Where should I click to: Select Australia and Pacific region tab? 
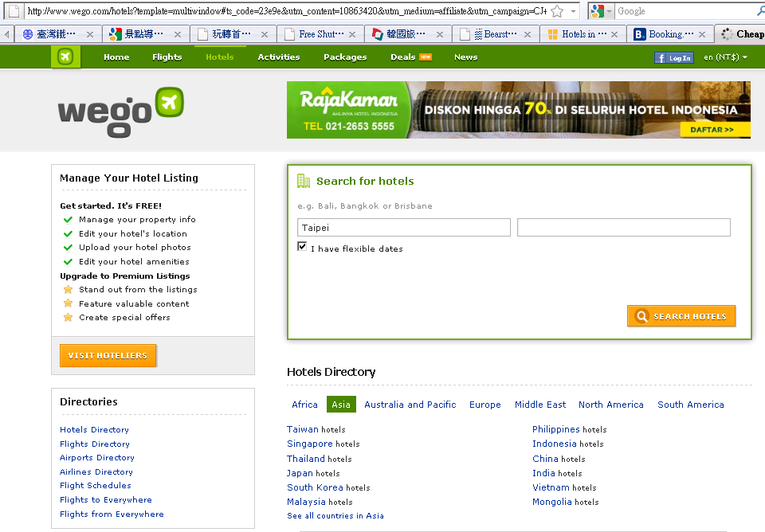click(x=410, y=405)
